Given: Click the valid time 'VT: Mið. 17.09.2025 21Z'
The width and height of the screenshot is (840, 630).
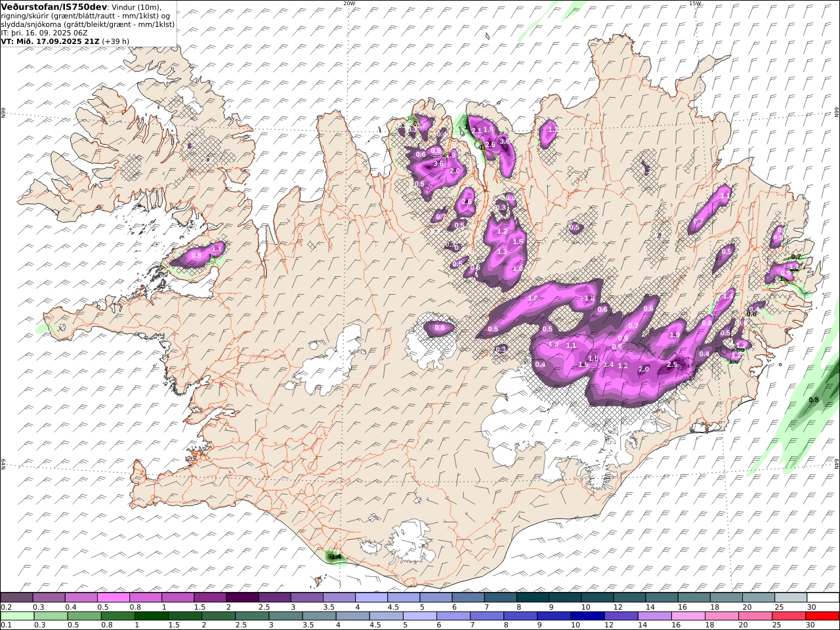Looking at the screenshot, I should [x=51, y=41].
